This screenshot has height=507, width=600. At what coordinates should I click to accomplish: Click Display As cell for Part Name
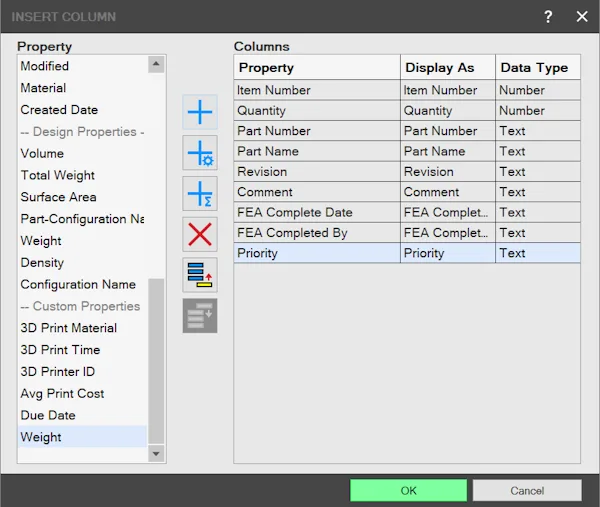[448, 151]
